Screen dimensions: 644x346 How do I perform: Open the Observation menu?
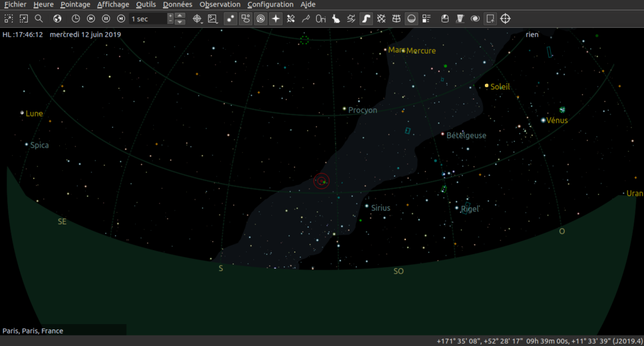click(220, 5)
